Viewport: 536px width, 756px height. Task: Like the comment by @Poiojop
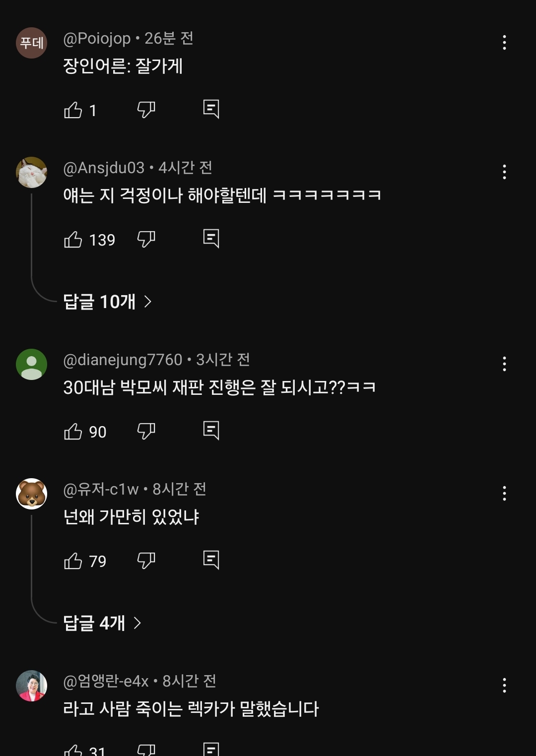[x=73, y=110]
